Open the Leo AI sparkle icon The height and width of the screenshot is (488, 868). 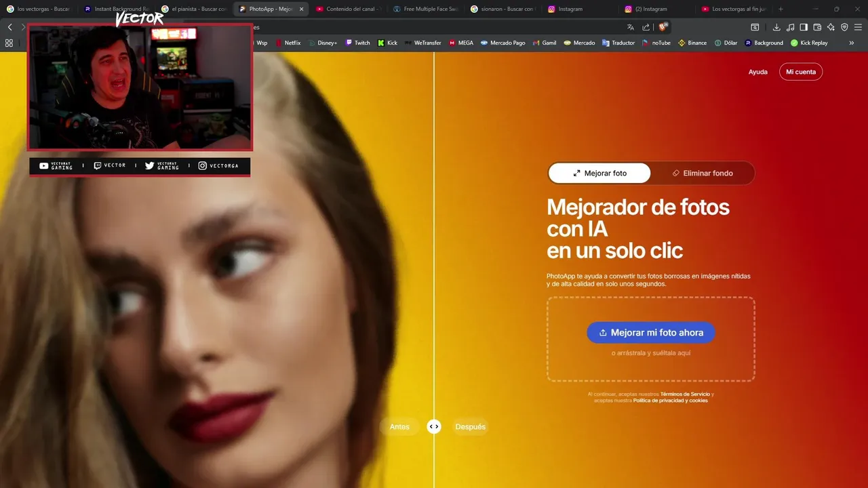[x=831, y=27]
